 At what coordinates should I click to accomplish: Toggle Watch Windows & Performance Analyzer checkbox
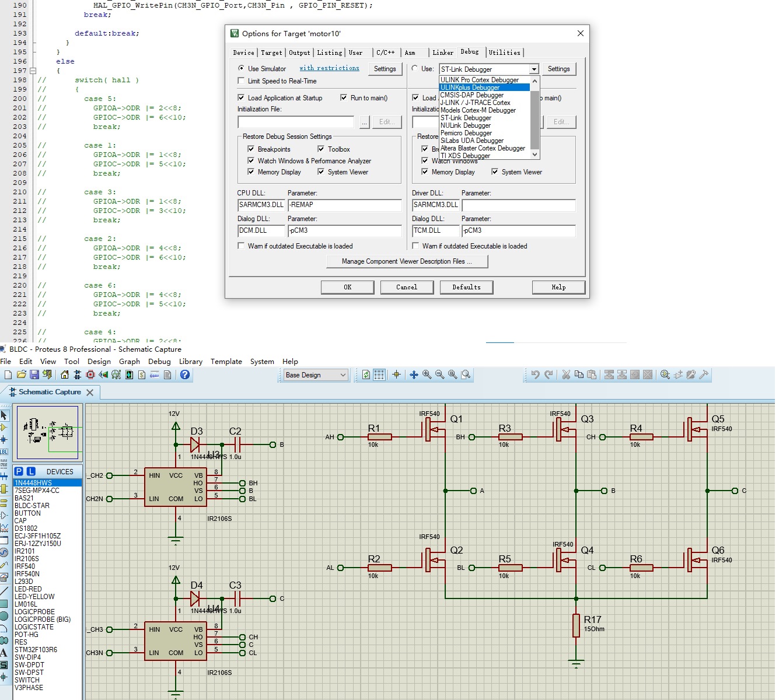click(251, 160)
